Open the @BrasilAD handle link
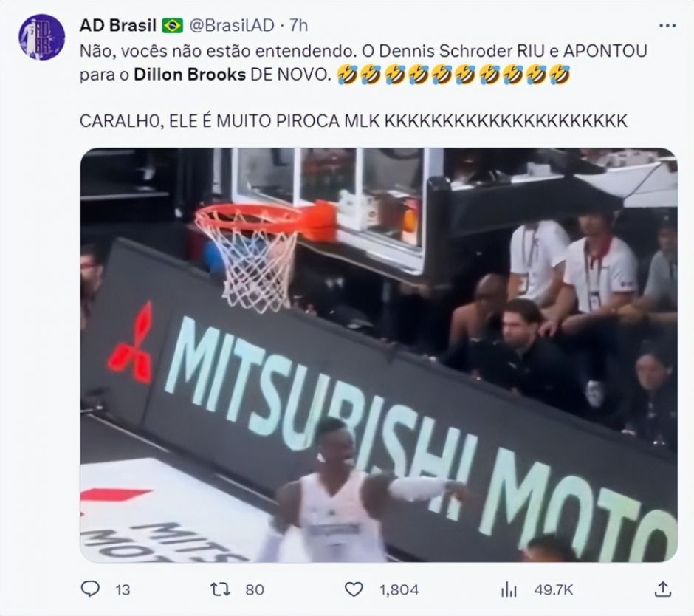The width and height of the screenshot is (694, 616). (232, 26)
